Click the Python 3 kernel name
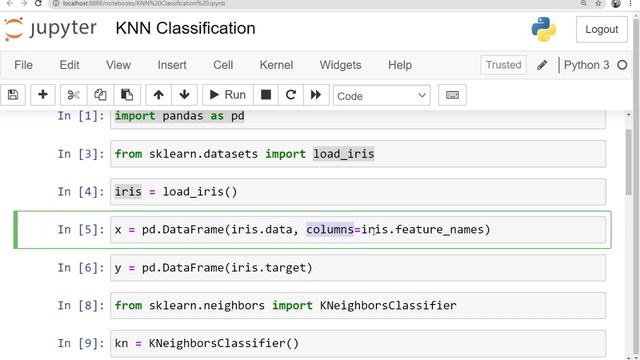This screenshot has height=360, width=640. point(586,65)
